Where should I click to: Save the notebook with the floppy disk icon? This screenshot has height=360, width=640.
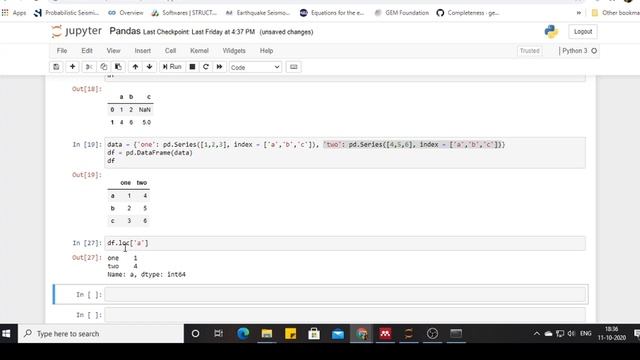[x=56, y=67]
